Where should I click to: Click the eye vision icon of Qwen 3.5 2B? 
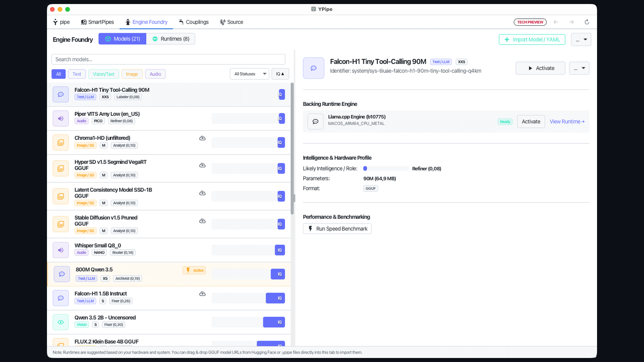click(x=61, y=322)
